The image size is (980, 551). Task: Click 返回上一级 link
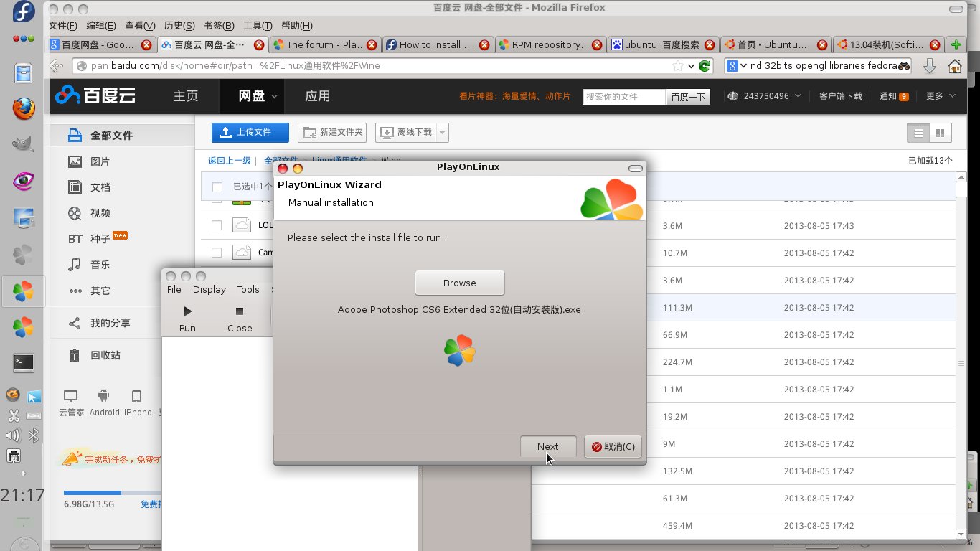pyautogui.click(x=230, y=161)
